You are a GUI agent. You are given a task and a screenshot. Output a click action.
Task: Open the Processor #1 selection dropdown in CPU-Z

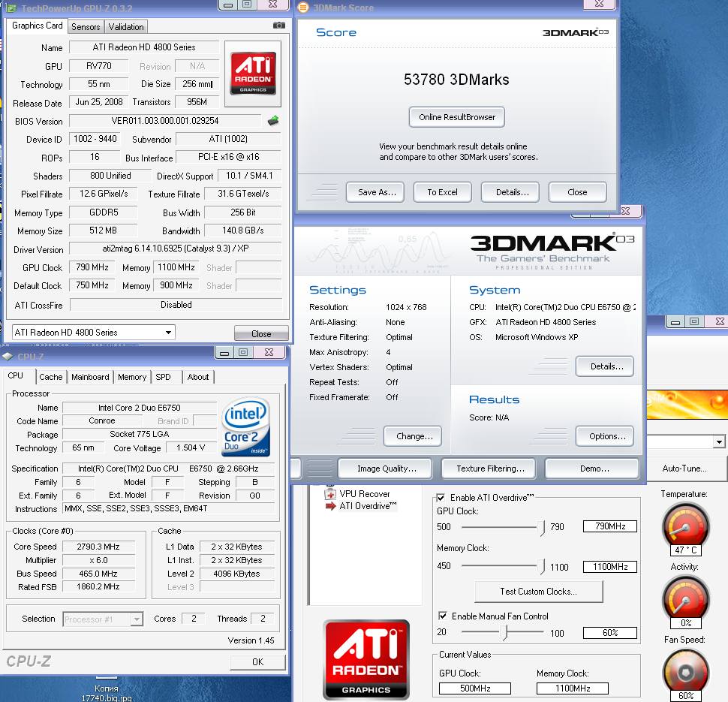pyautogui.click(x=103, y=619)
